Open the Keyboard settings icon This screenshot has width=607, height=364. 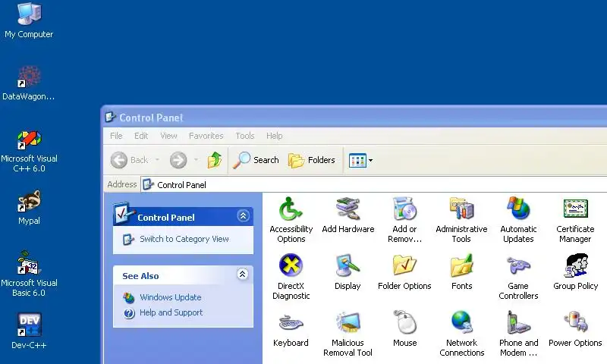291,329
